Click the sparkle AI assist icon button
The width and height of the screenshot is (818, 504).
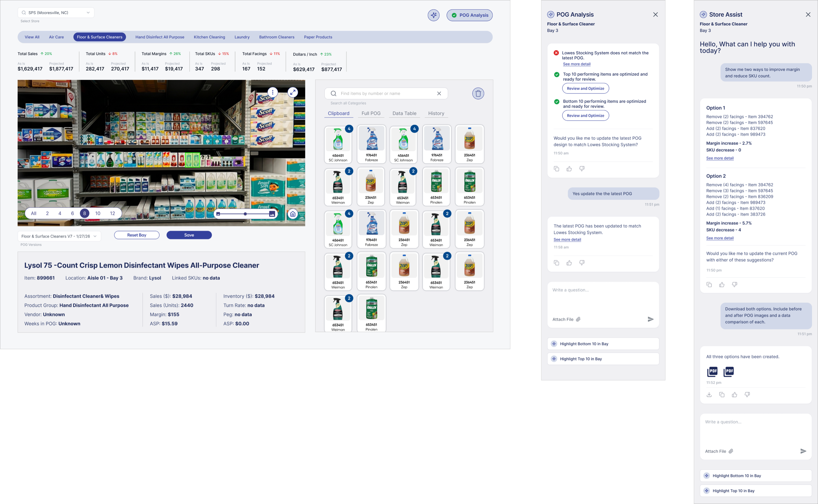coord(433,15)
